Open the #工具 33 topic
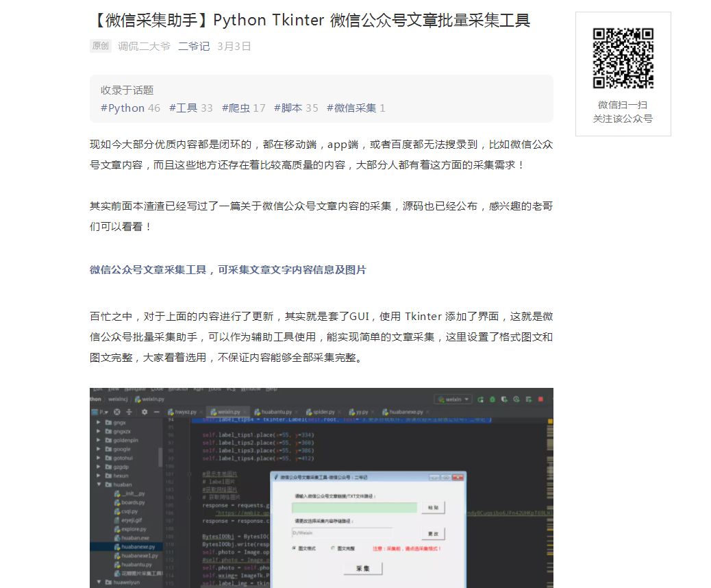 [x=190, y=108]
